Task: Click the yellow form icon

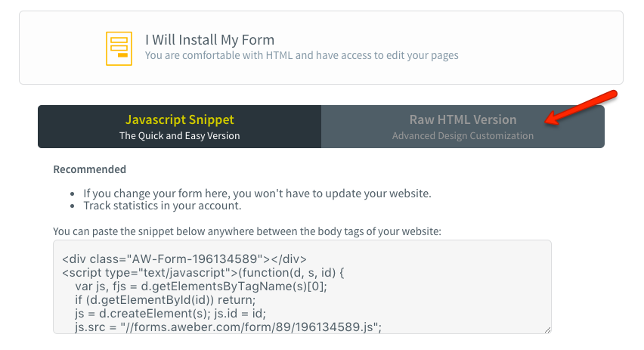Action: coord(119,48)
